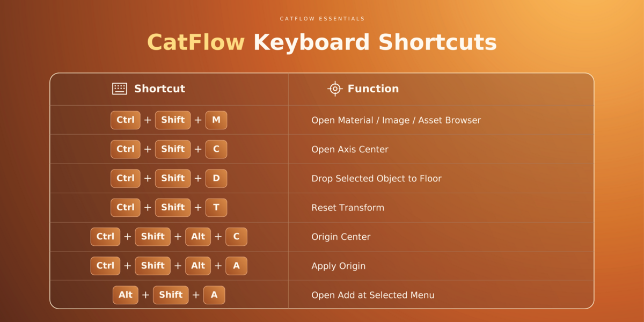Click the D key badge
The height and width of the screenshot is (322, 644).
(x=216, y=178)
